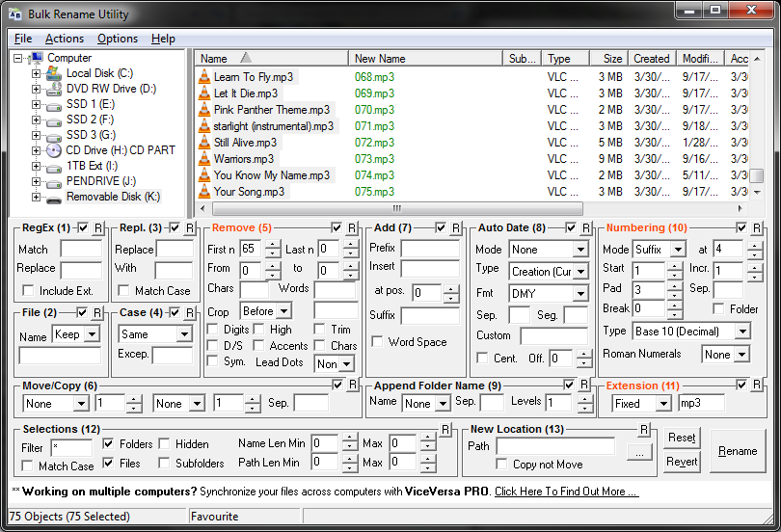Collapse the Computer tree node
Image resolution: width=781 pixels, height=532 pixels.
17,58
